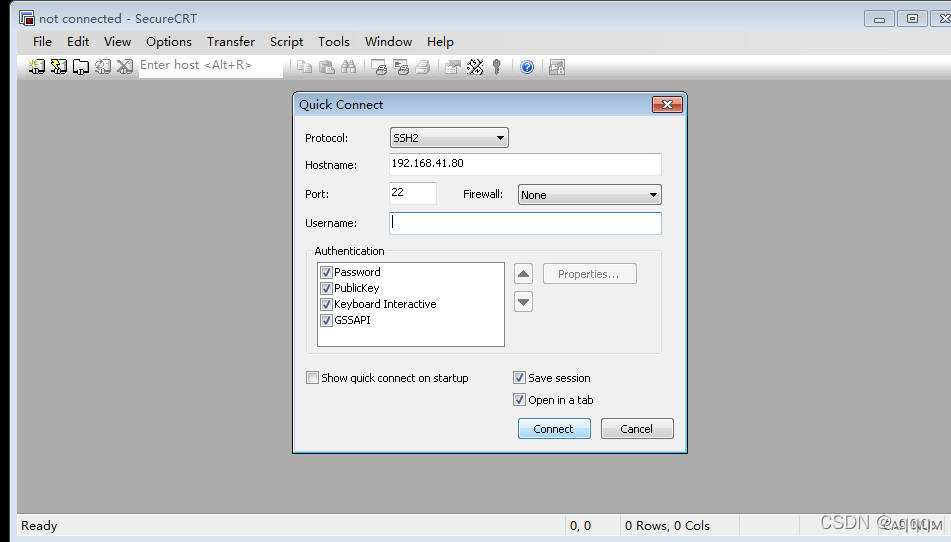
Task: Click the Hostname field with 192.168.41.80
Action: 525,164
